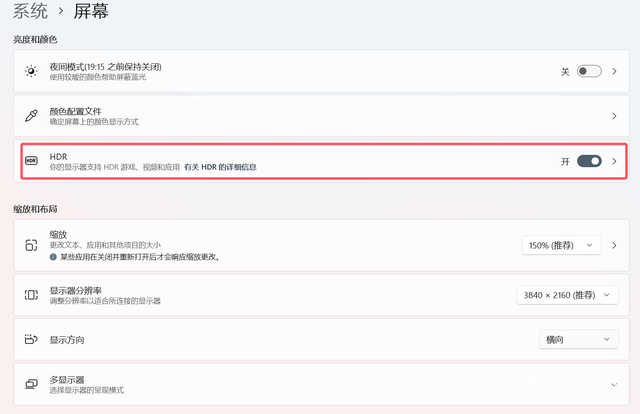Turn off the HDR toggle switch
The height and width of the screenshot is (414, 640).
(589, 161)
